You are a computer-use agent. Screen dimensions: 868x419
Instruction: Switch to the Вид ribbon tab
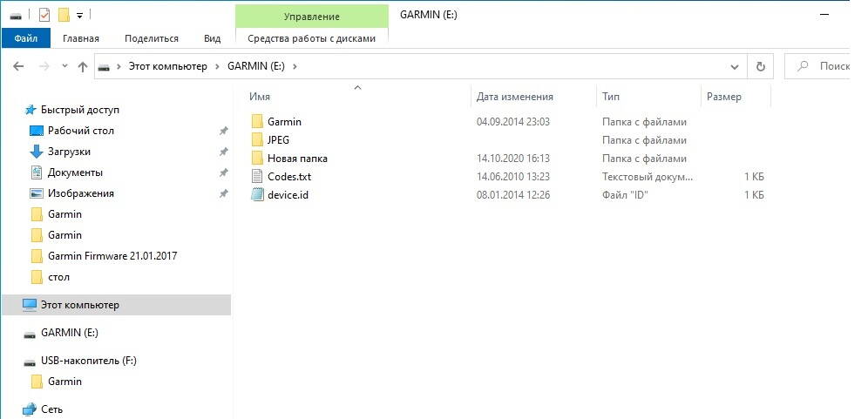(212, 38)
